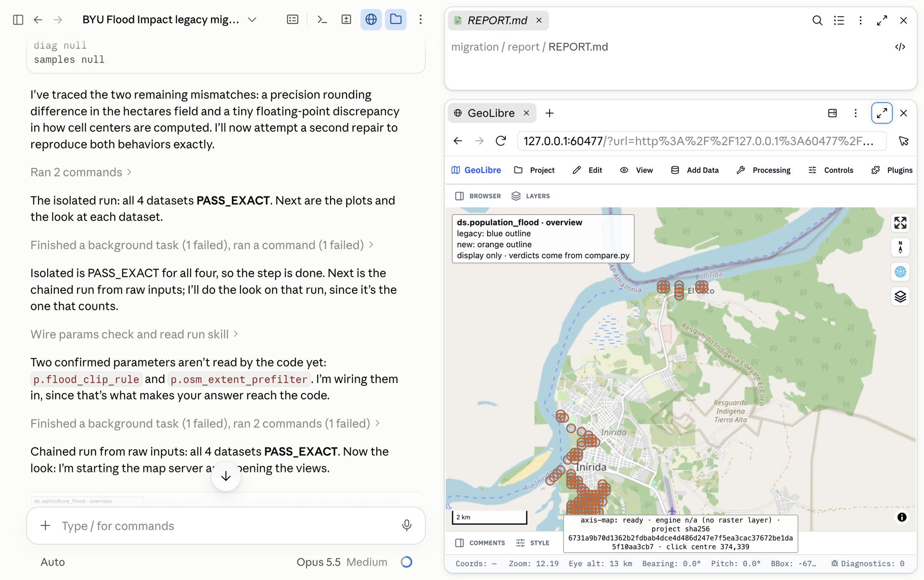This screenshot has width=924, height=580.
Task: Toggle the BROWSER side panel
Action: (478, 196)
